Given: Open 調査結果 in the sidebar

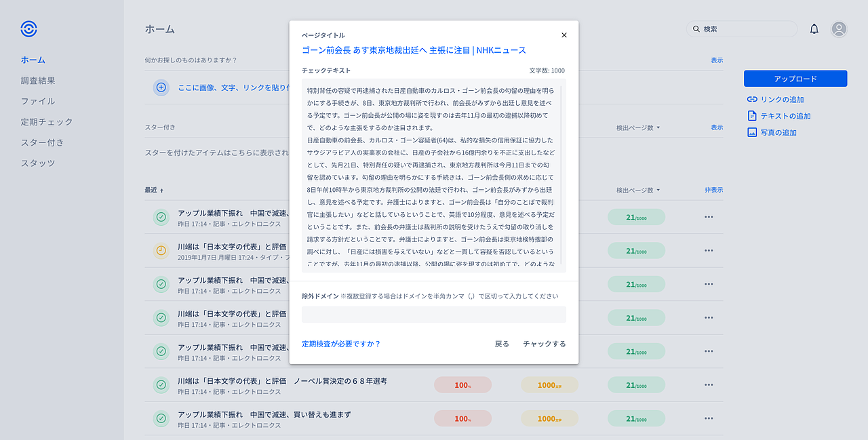Looking at the screenshot, I should 38,81.
